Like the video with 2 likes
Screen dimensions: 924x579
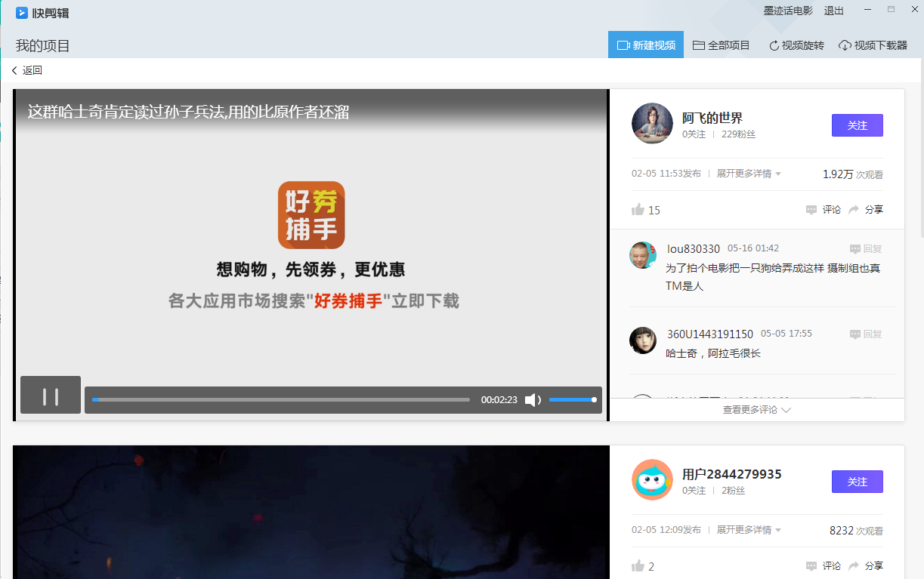643,566
